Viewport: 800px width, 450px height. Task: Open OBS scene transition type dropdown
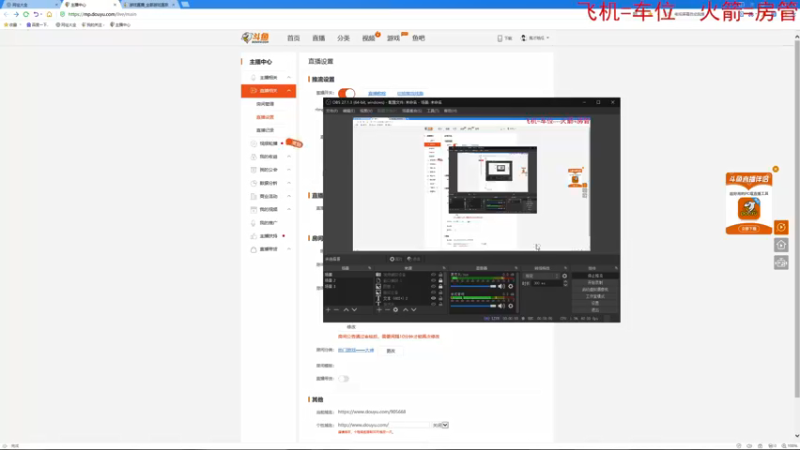541,276
